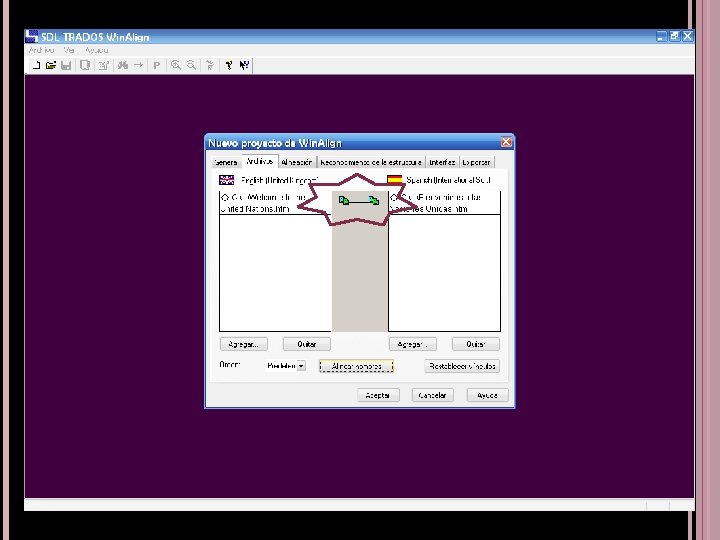Screen dimensions: 720x540
Task: Click the document pages toolbar icon
Action: tap(85, 65)
